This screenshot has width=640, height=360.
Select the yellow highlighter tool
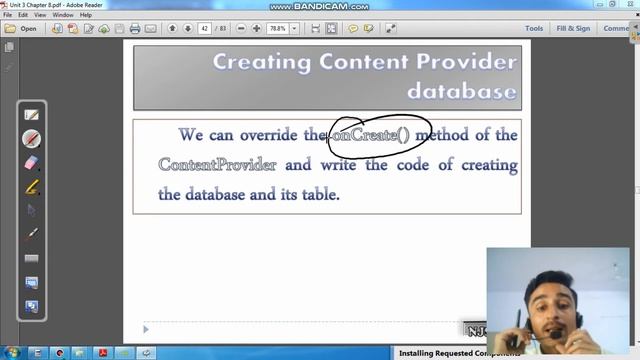click(31, 187)
